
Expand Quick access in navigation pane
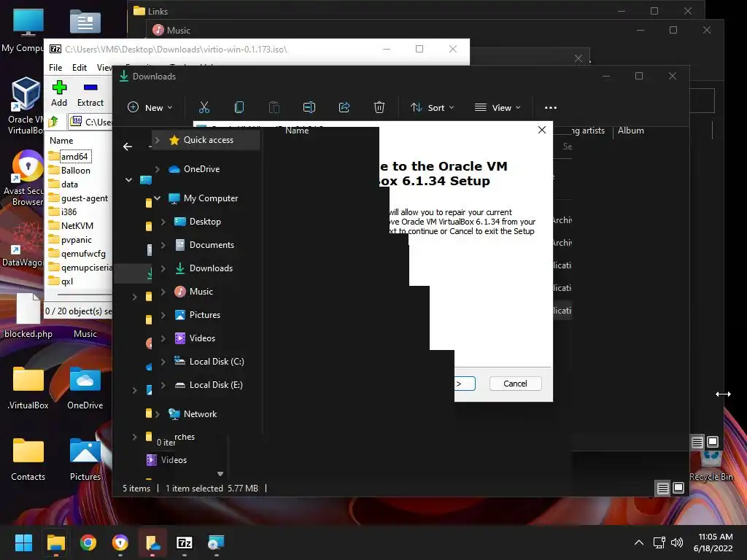click(x=158, y=140)
